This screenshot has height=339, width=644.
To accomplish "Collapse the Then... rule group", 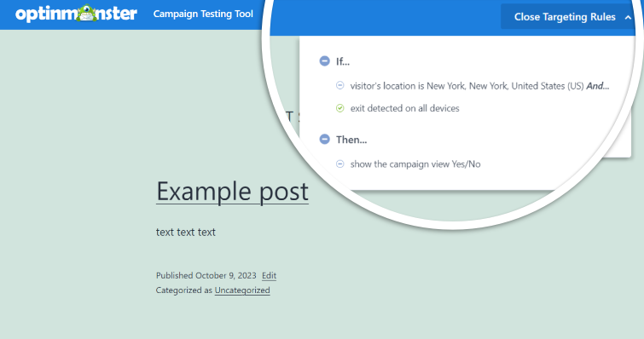I will [324, 140].
